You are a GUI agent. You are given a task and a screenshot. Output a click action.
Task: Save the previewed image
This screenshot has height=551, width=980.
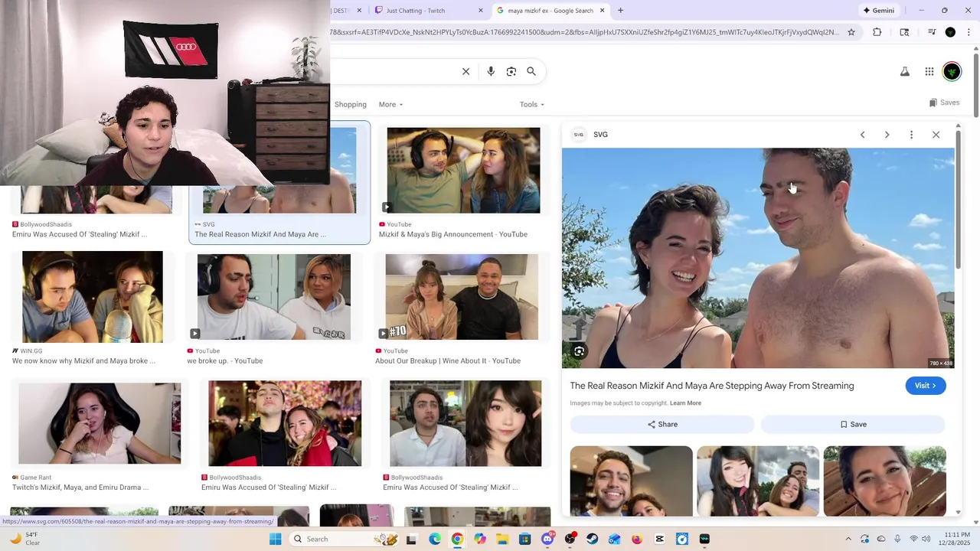pyautogui.click(x=853, y=424)
